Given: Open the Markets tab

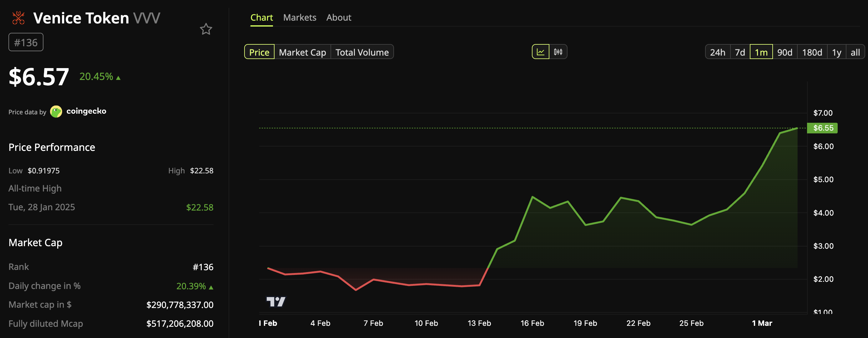Looking at the screenshot, I should [x=300, y=17].
